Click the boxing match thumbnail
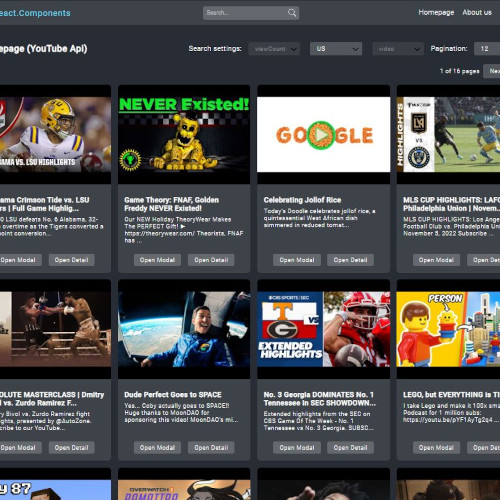 click(x=55, y=329)
